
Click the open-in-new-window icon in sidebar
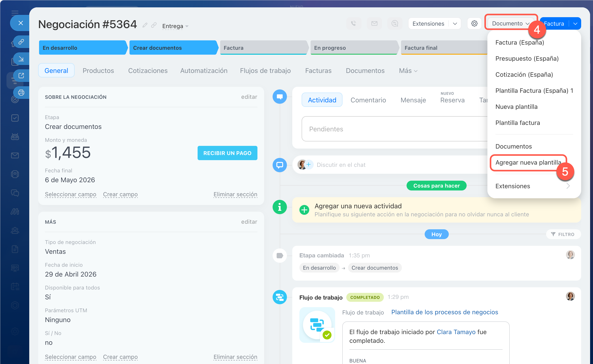pos(21,76)
